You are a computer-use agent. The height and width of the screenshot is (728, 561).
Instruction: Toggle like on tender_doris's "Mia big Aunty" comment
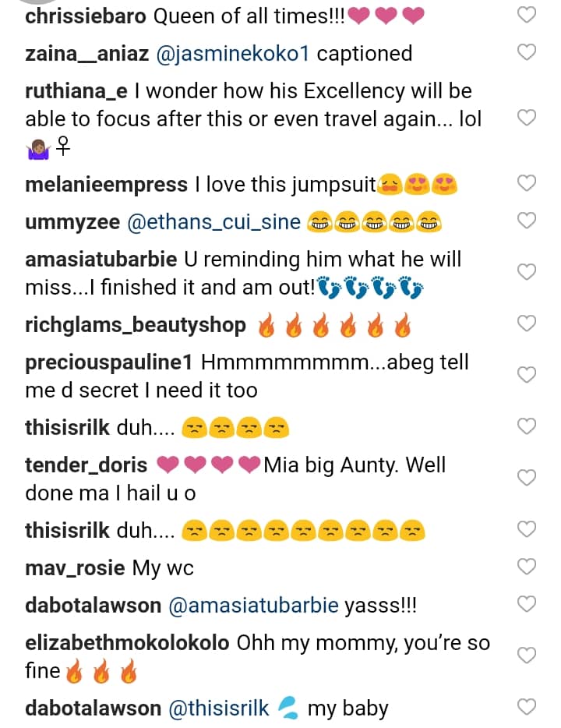tap(527, 477)
